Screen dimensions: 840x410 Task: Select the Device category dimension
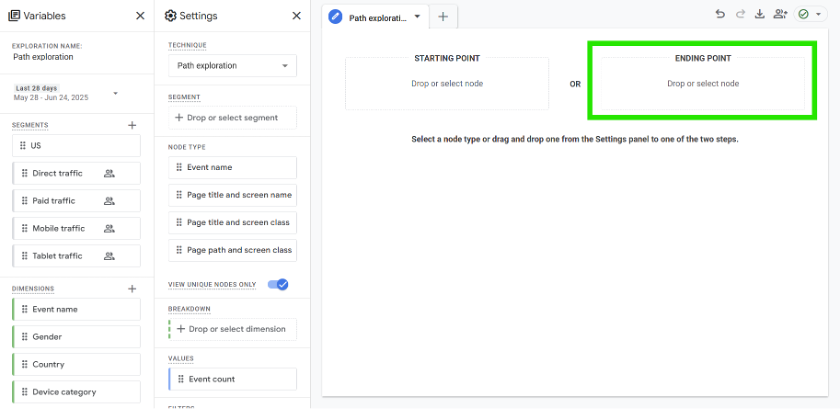click(x=77, y=392)
